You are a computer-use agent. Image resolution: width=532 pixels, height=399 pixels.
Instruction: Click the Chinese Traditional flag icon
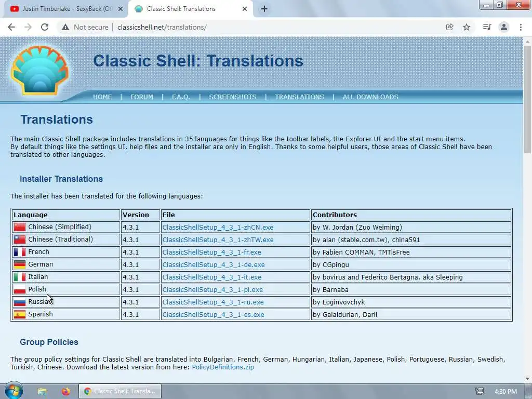20,240
